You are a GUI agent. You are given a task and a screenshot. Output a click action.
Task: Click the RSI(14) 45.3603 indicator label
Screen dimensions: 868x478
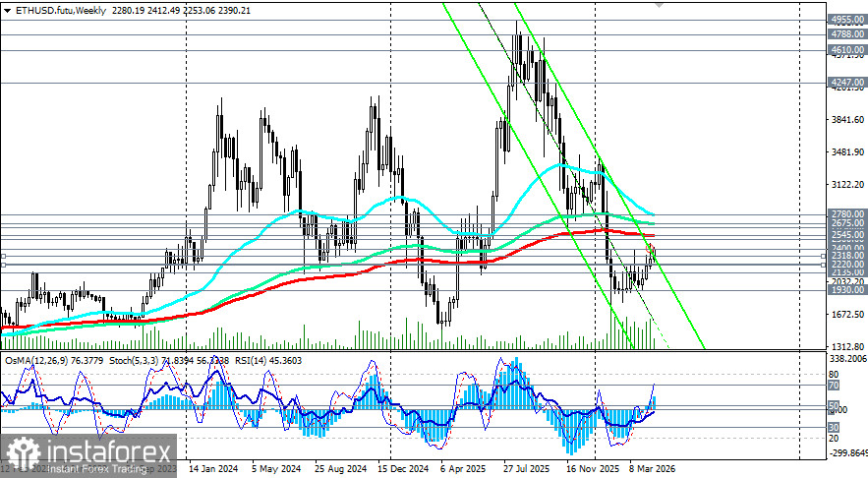click(x=268, y=361)
